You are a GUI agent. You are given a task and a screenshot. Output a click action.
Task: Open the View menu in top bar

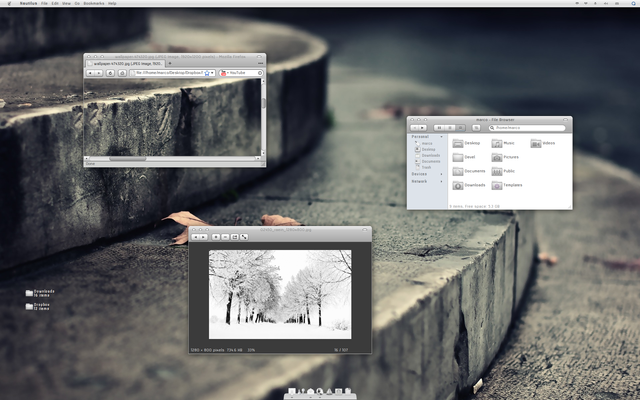(x=66, y=3)
